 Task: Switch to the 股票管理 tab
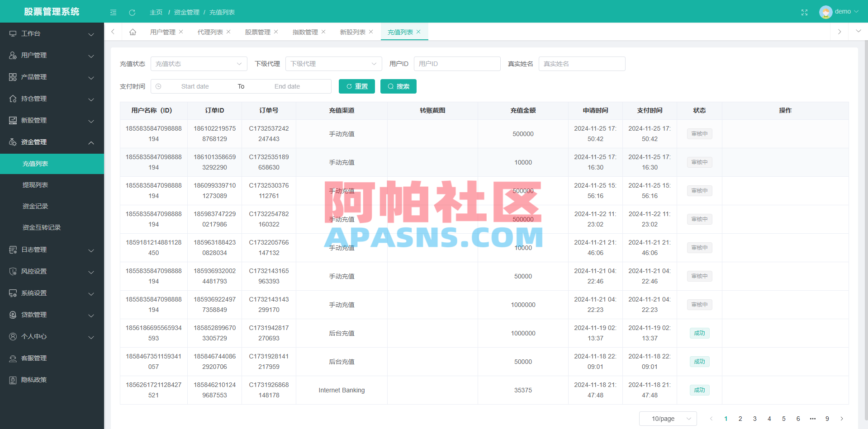[x=258, y=32]
